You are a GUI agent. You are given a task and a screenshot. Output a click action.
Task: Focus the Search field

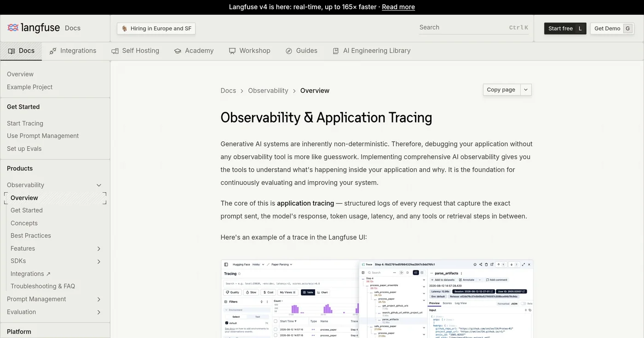click(x=474, y=28)
